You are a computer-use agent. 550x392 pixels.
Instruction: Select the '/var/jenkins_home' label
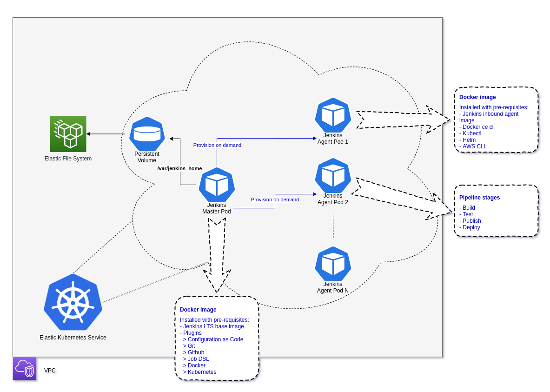coord(179,168)
